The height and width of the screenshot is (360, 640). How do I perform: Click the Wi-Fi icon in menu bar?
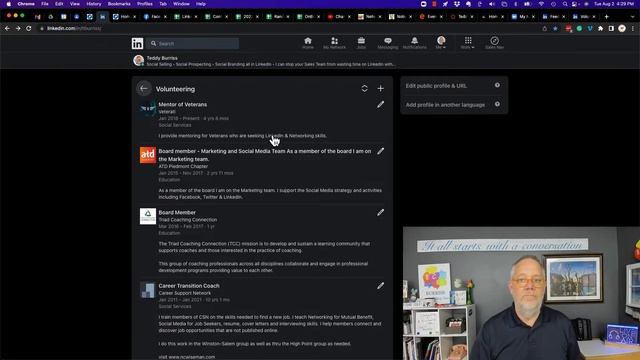[x=541, y=4]
